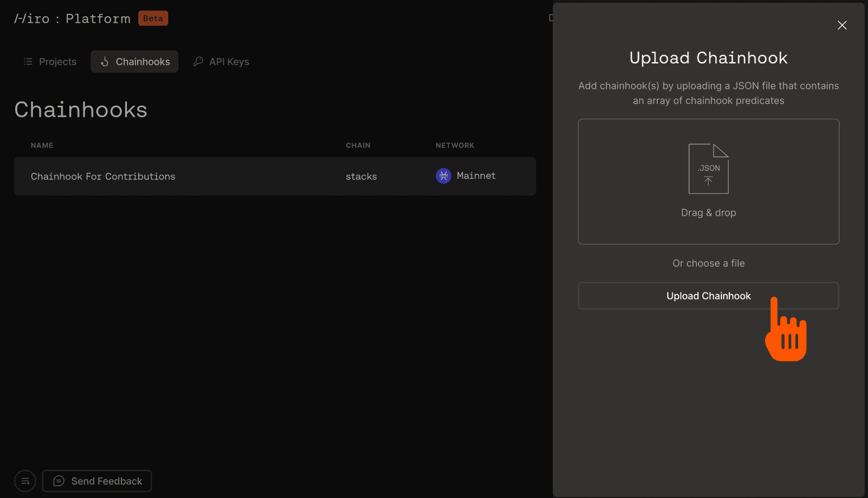Click the Beta badge

pos(153,18)
